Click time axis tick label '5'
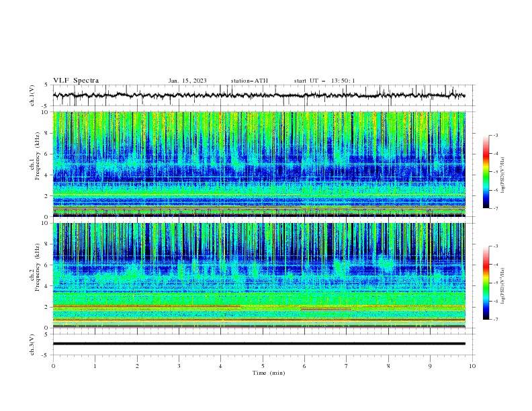Screen dimensions: 532x411 coord(263,366)
